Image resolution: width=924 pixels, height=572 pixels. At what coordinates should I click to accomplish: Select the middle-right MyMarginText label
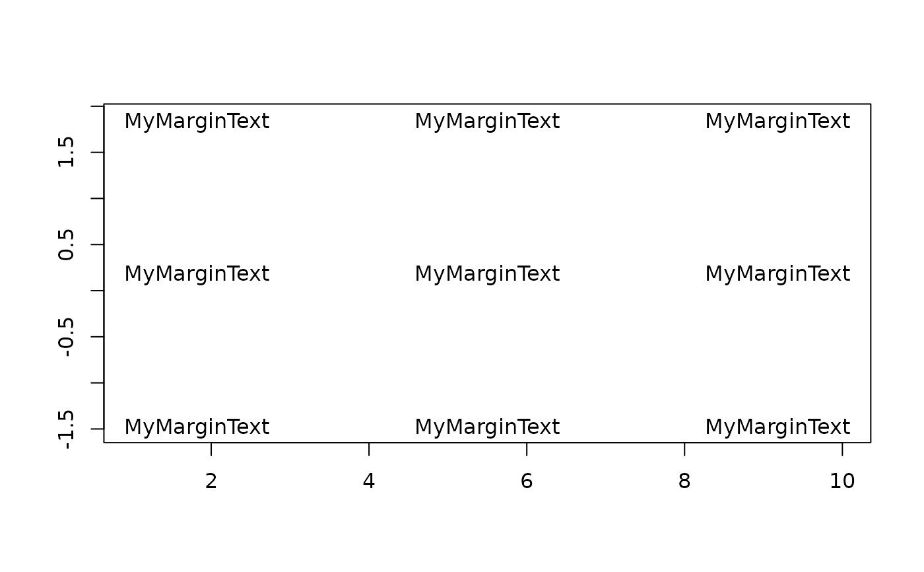point(777,274)
